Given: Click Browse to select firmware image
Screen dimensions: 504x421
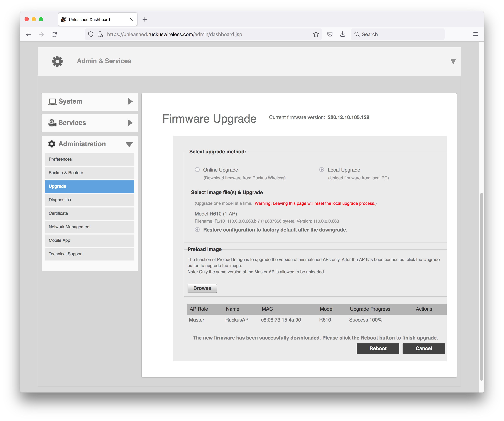Looking at the screenshot, I should point(202,288).
